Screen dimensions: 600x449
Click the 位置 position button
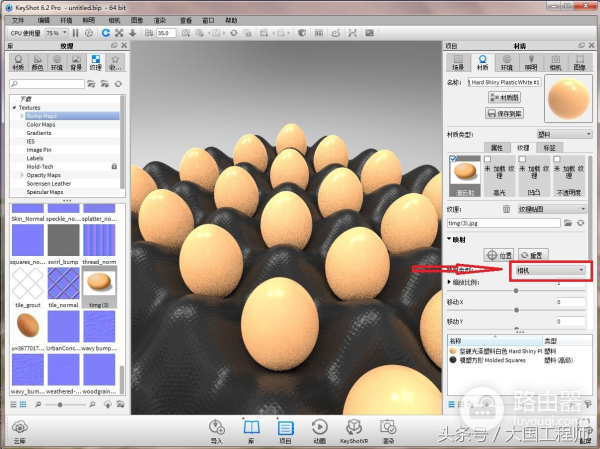[499, 255]
